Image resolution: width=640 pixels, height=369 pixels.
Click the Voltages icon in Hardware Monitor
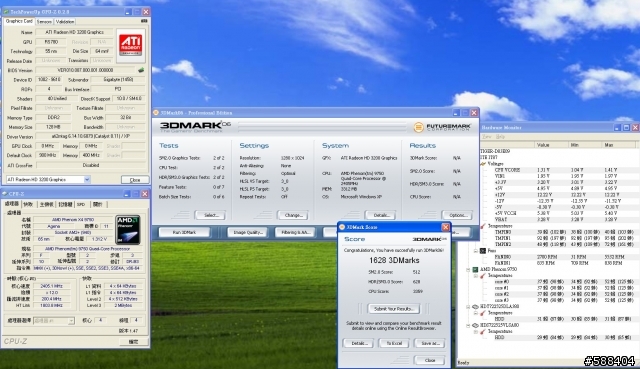[x=483, y=164]
